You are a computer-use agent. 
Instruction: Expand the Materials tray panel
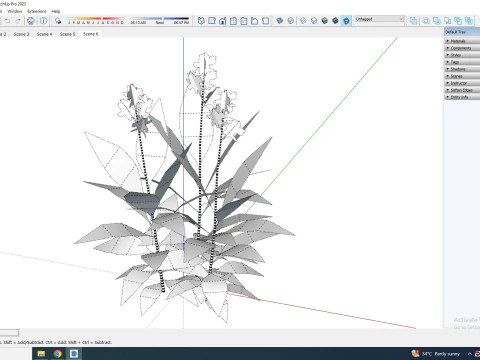pos(463,41)
